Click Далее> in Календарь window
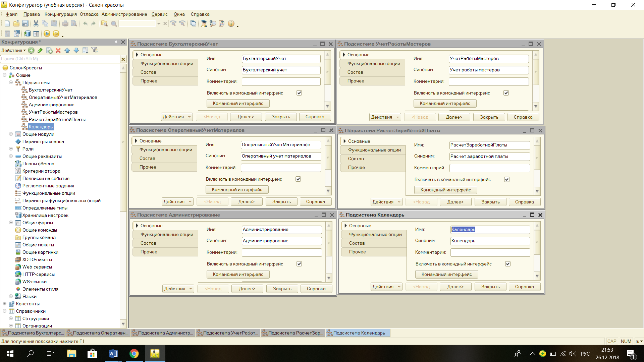This screenshot has height=362, width=644. pyautogui.click(x=455, y=287)
